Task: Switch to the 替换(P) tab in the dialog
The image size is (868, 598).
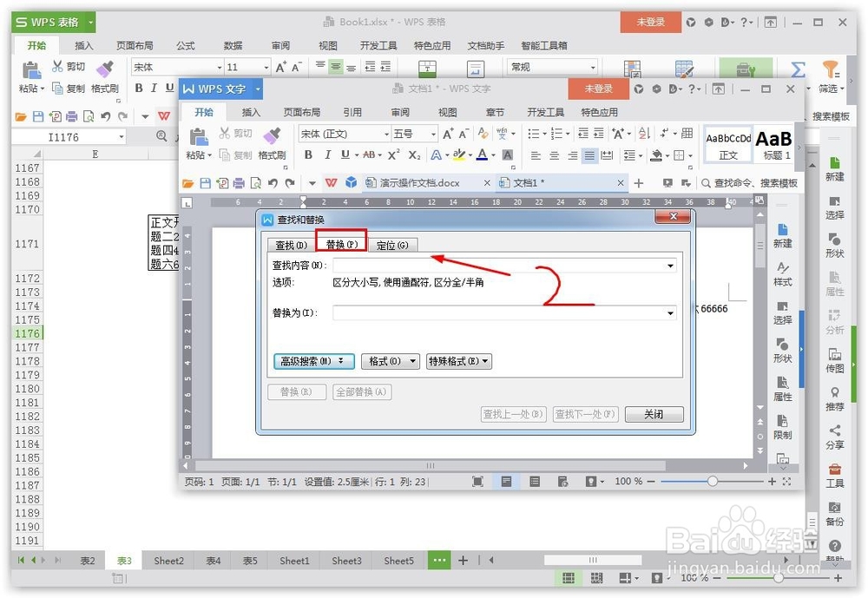Action: [x=341, y=244]
